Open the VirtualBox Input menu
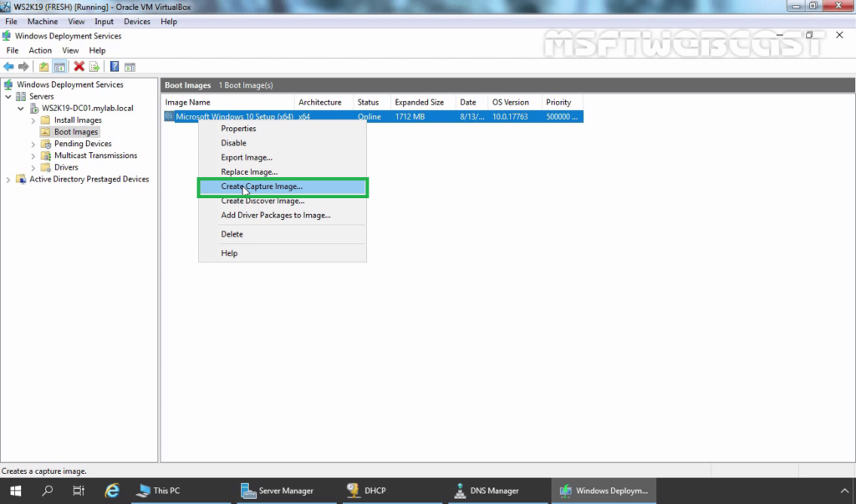Screen dimensions: 856x504 (104, 21)
